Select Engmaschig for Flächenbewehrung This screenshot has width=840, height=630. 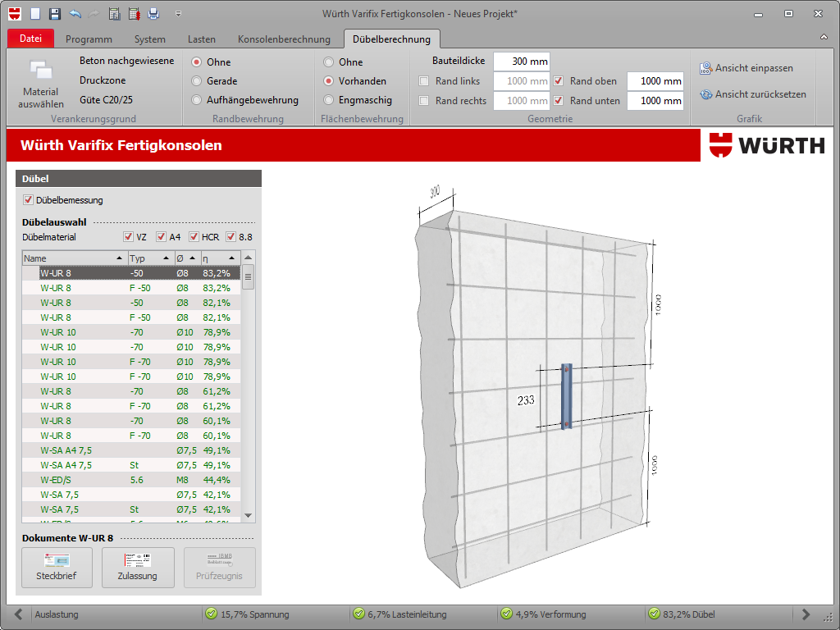click(x=328, y=99)
